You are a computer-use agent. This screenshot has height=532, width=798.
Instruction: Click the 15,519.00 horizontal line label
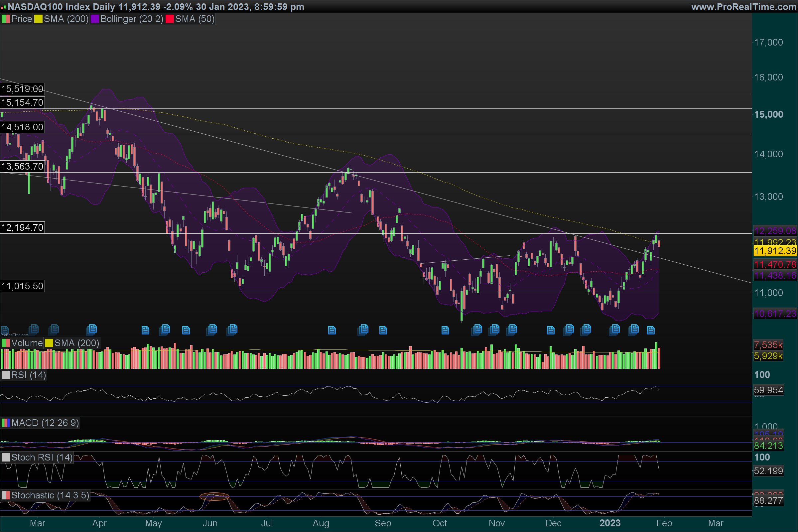click(x=22, y=89)
